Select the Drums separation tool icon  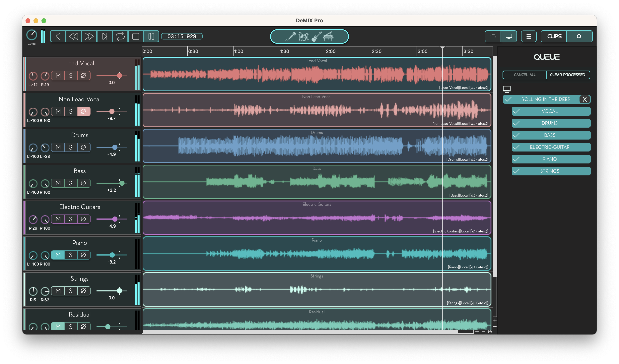[x=302, y=36]
